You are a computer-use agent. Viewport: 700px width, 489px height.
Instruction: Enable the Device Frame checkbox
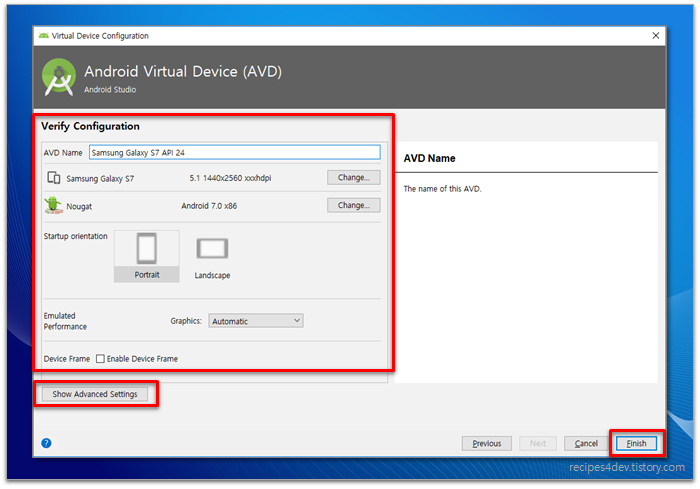coord(100,359)
